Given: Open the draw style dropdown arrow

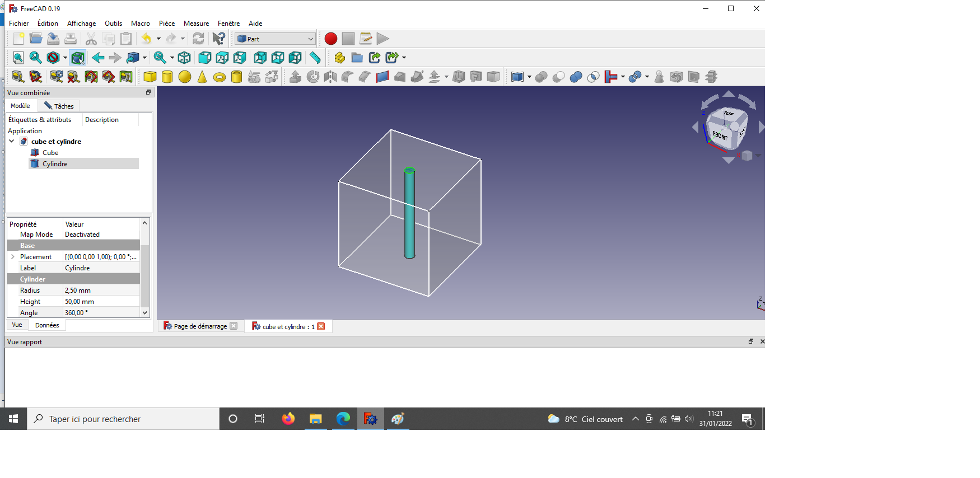Looking at the screenshot, I should click(65, 58).
